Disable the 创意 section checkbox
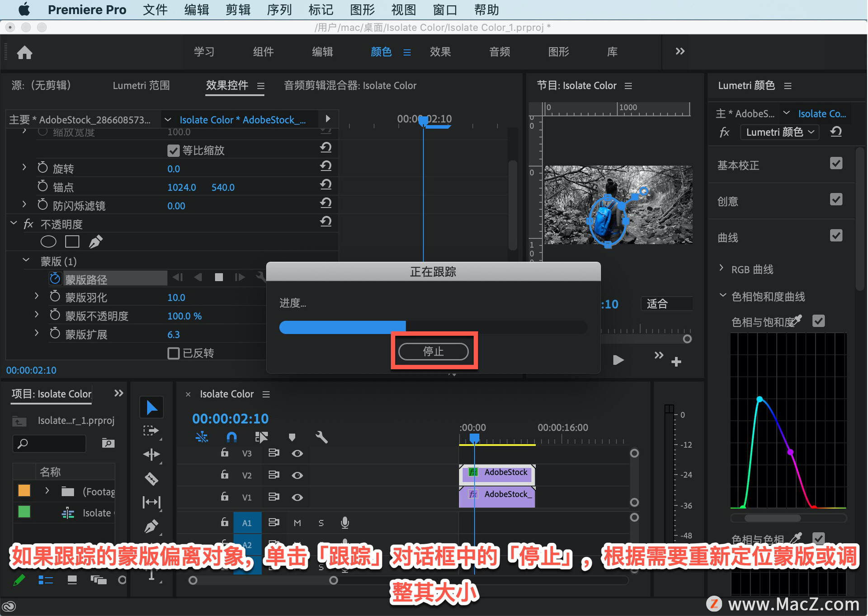This screenshot has width=868, height=616. (836, 199)
